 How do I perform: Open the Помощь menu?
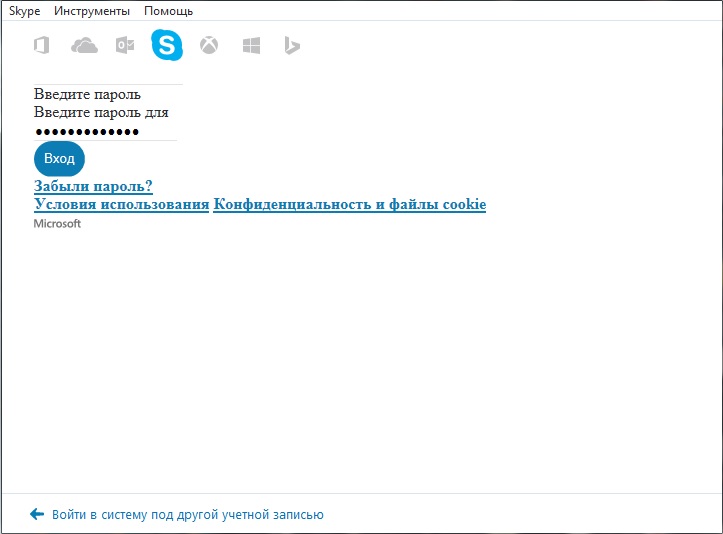click(x=168, y=11)
